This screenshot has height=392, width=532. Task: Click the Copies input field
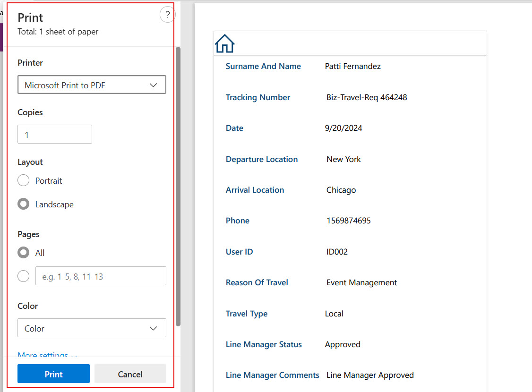[55, 134]
